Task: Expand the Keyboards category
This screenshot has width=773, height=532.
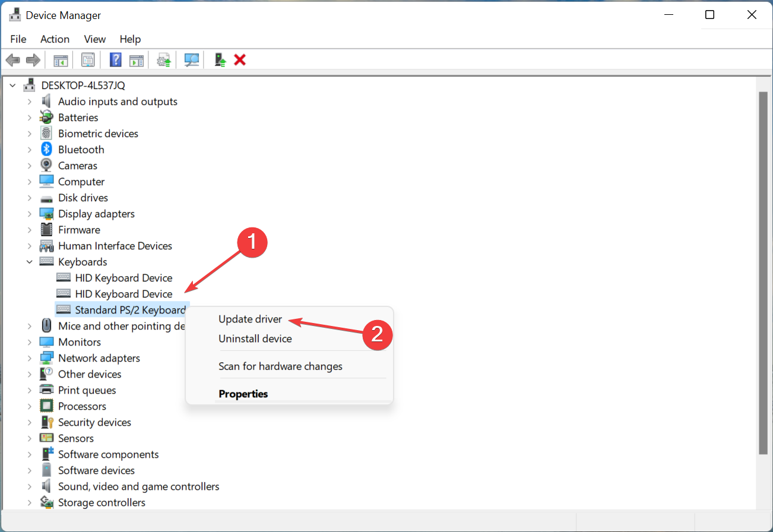Action: click(30, 261)
